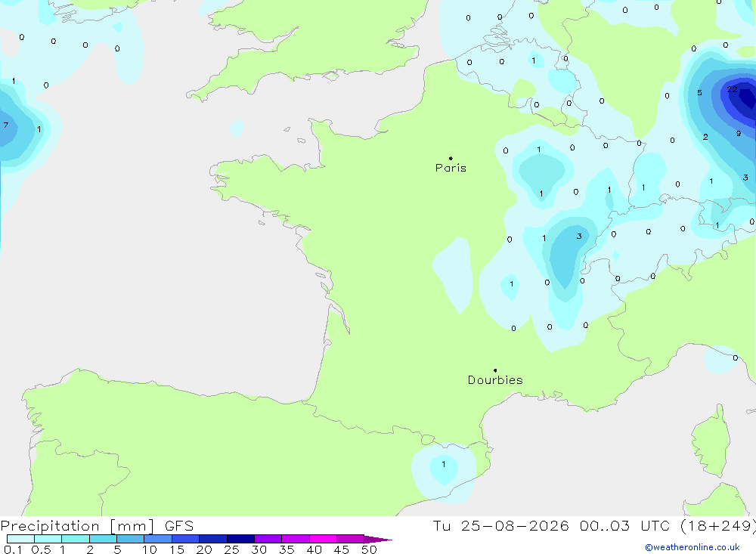Pick the 0.5–1 mm legend swatch
Screen dimensions: 756x554
click(48, 539)
